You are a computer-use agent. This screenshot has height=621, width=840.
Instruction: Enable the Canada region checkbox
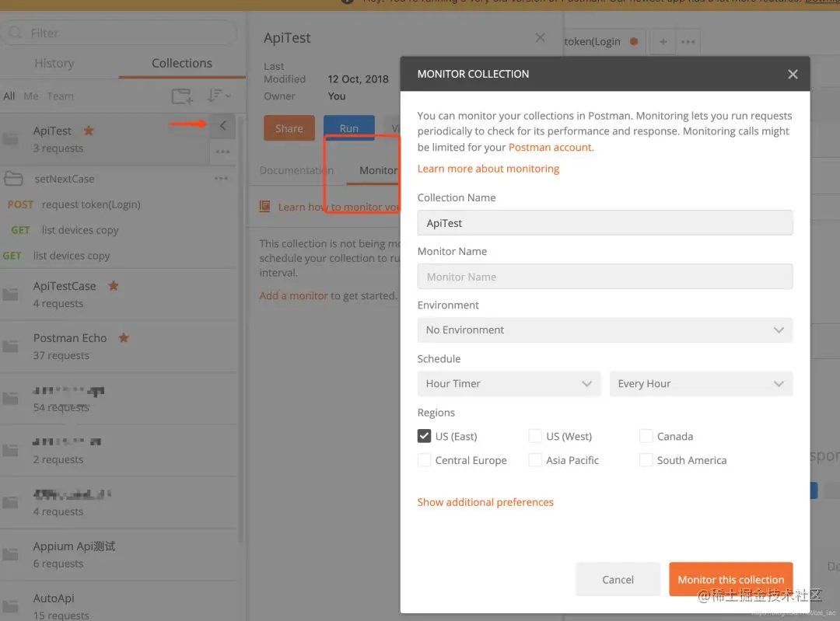click(x=646, y=436)
